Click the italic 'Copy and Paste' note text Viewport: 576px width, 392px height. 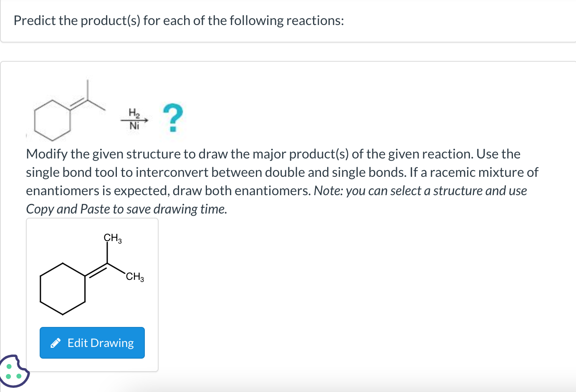tap(126, 209)
